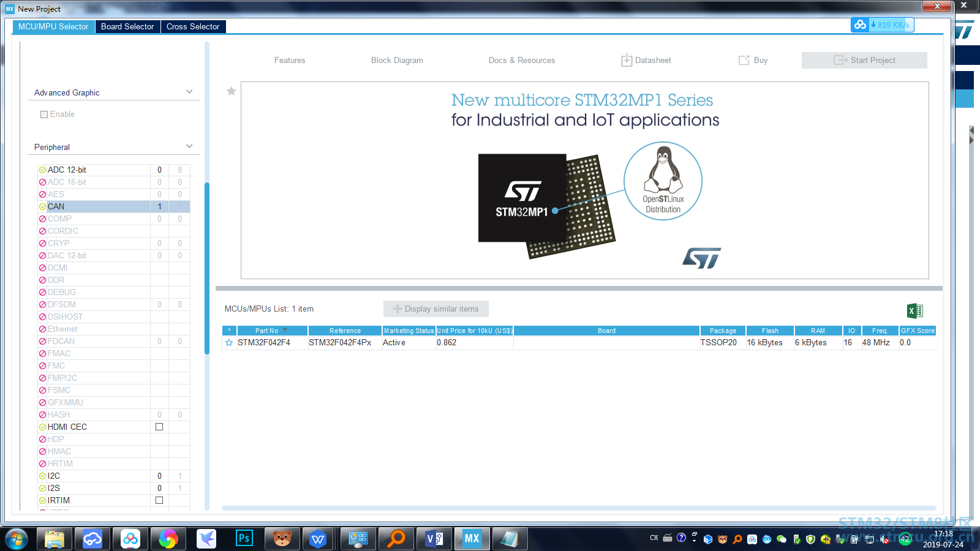This screenshot has width=980, height=551.
Task: Select the I2S peripheral row
Action: 114,488
